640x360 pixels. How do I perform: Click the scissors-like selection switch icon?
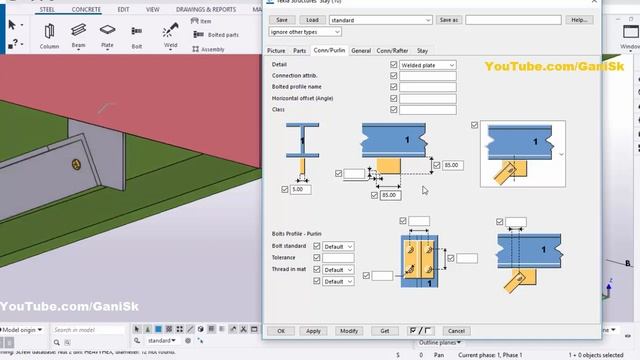(x=244, y=329)
